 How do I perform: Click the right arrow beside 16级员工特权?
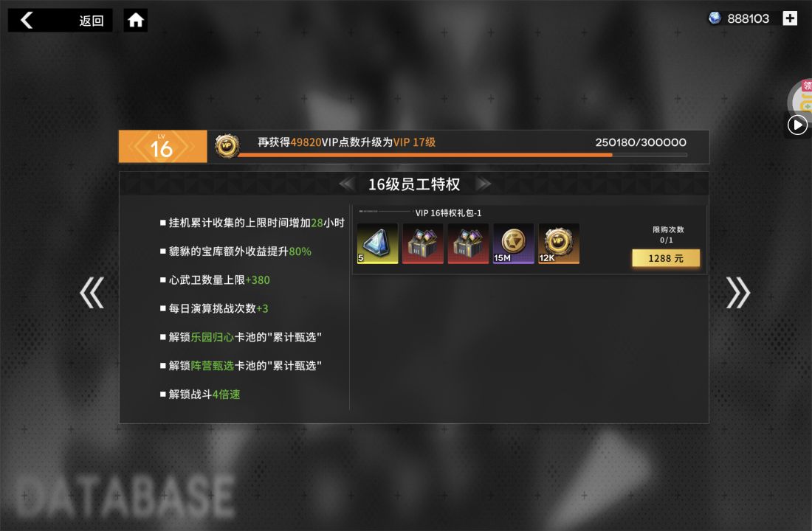coord(484,184)
